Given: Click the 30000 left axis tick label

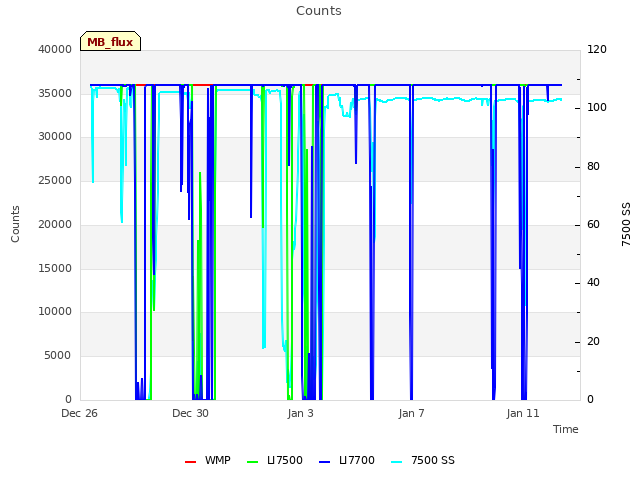Looking at the screenshot, I should (x=55, y=136).
